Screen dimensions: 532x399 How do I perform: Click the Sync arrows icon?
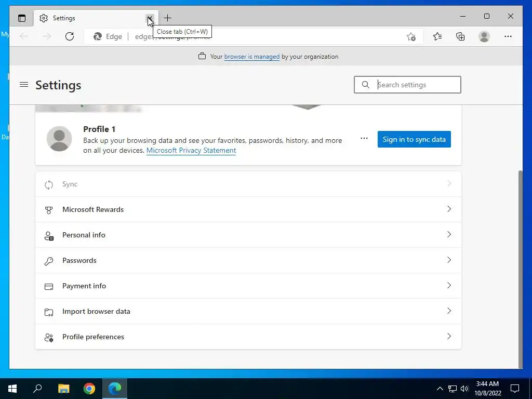pos(49,185)
